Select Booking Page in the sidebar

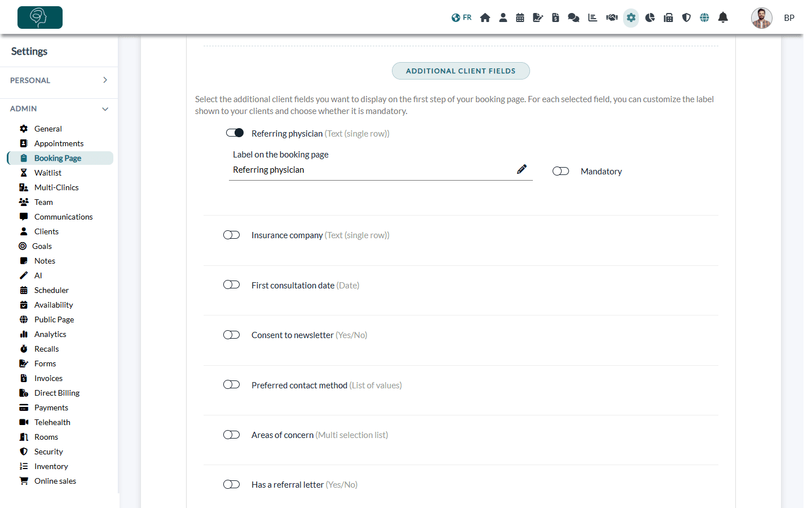click(x=60, y=158)
